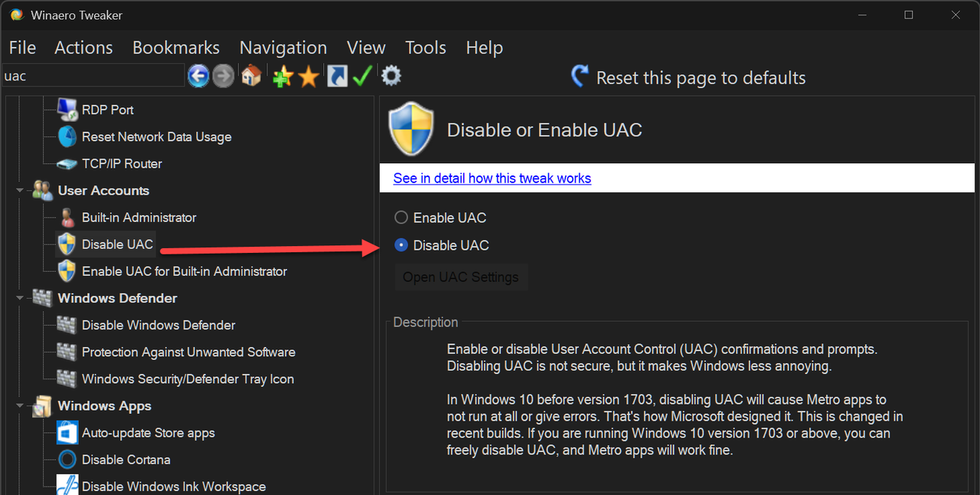Click the RDP Port monitor icon

click(67, 110)
